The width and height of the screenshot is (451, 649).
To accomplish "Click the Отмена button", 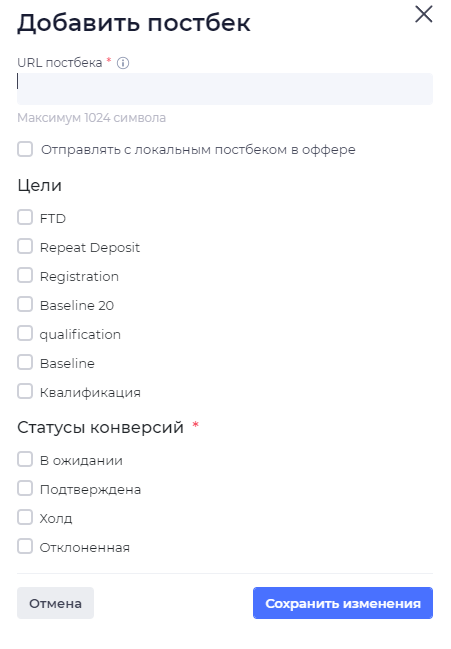I will coord(55,603).
